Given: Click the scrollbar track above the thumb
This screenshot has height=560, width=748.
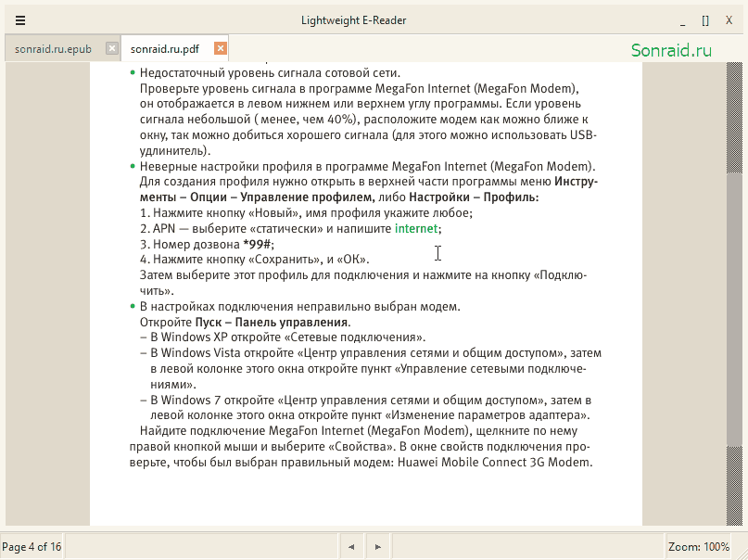Looking at the screenshot, I should (x=734, y=118).
